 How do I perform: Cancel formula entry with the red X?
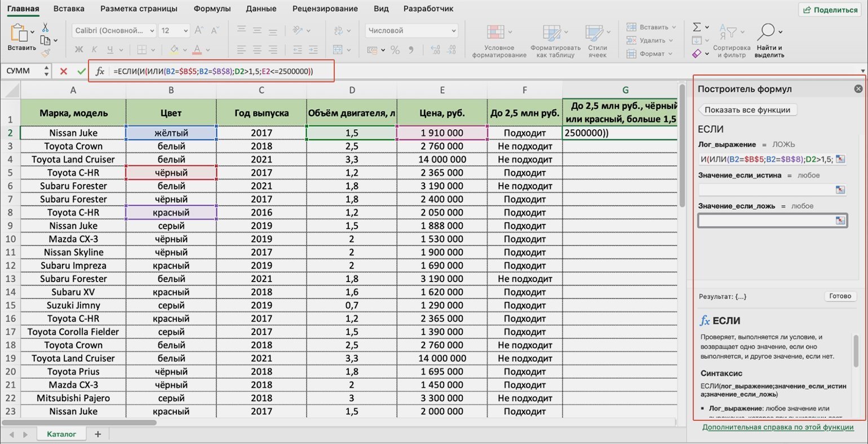(64, 71)
